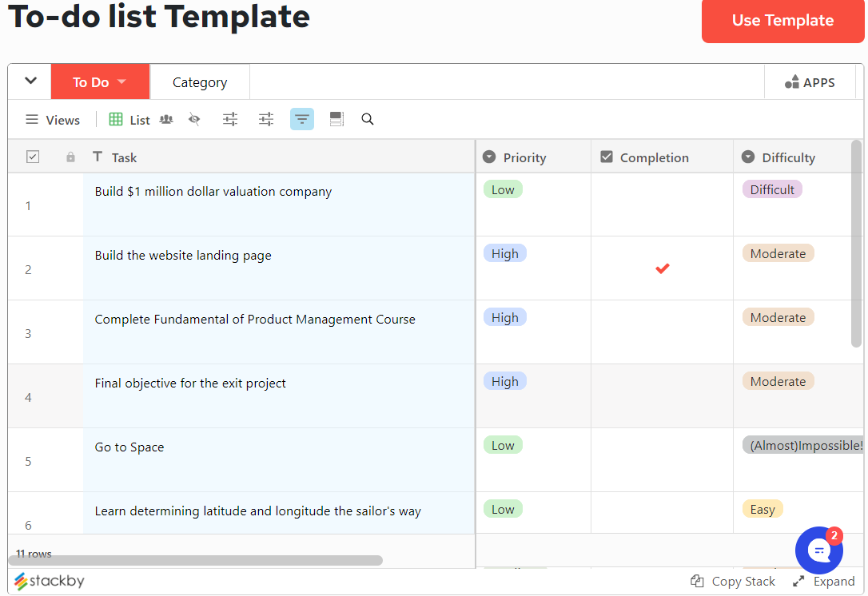Open the To Do tab dropdown arrow
Image resolution: width=868 pixels, height=596 pixels.
[121, 82]
